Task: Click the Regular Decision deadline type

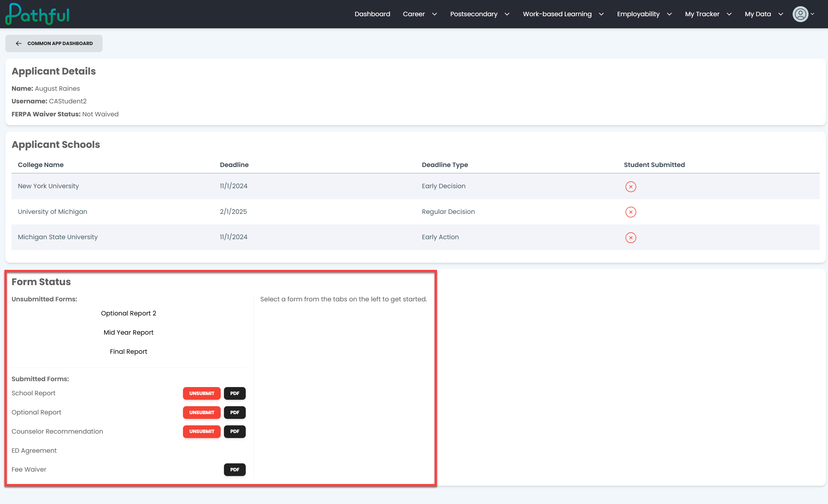Action: coord(448,212)
